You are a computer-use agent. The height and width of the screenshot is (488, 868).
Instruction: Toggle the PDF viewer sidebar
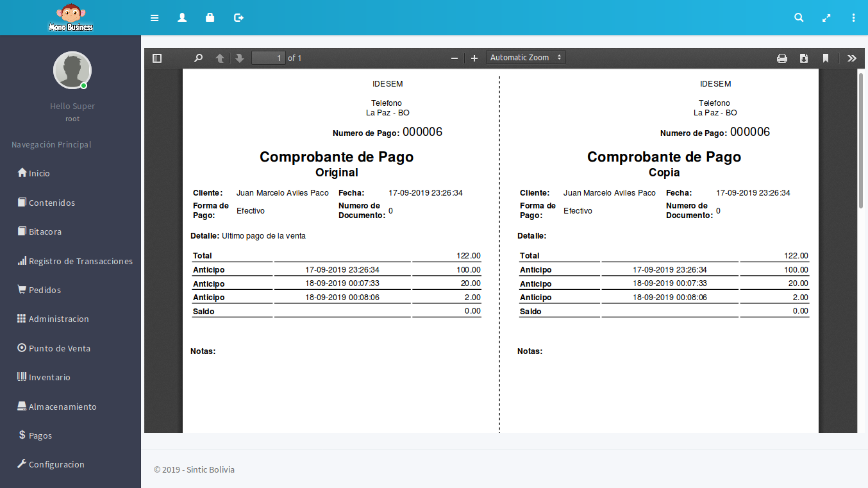pyautogui.click(x=157, y=58)
